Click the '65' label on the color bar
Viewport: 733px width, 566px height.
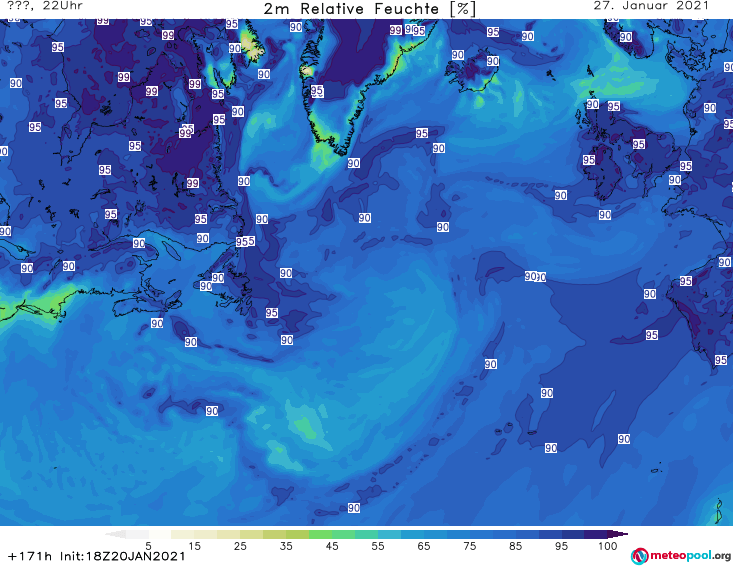coord(424,546)
